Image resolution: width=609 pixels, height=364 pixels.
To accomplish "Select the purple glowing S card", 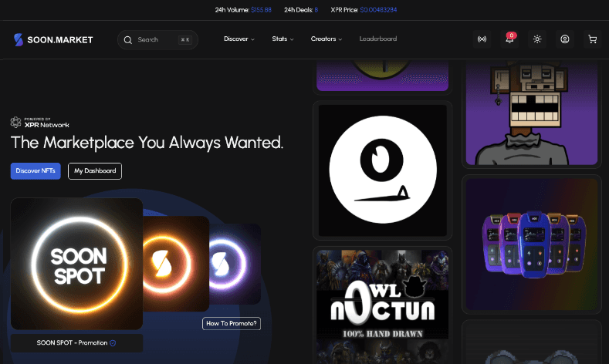I will (235, 264).
